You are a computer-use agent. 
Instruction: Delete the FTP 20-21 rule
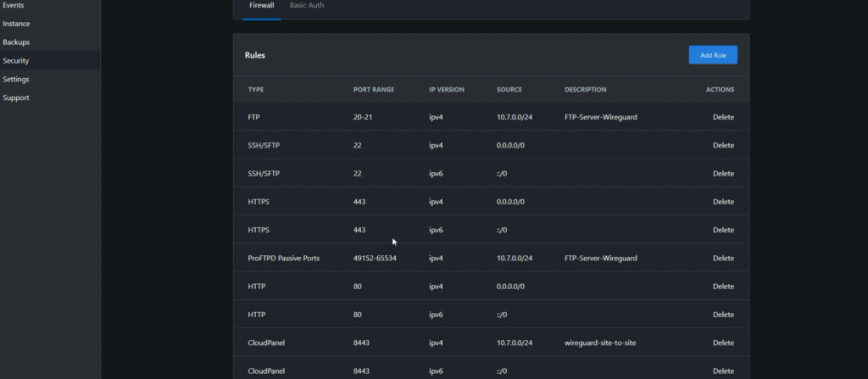coord(723,117)
